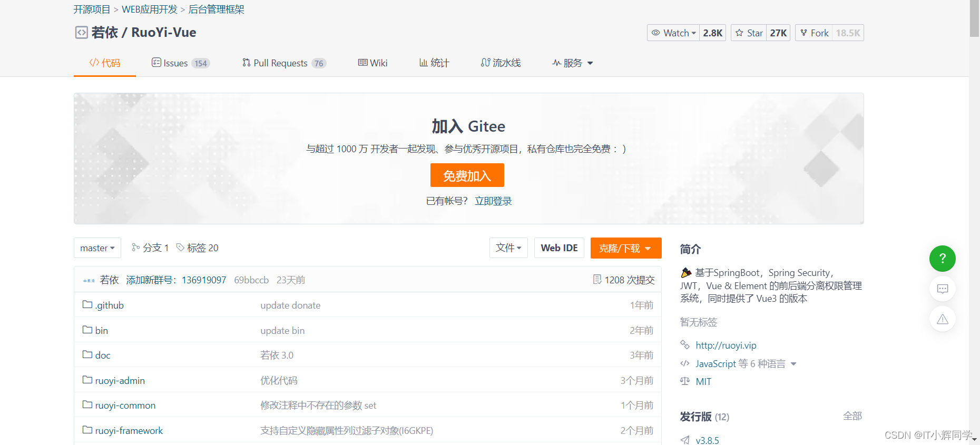Click the bin folder icon

87,330
